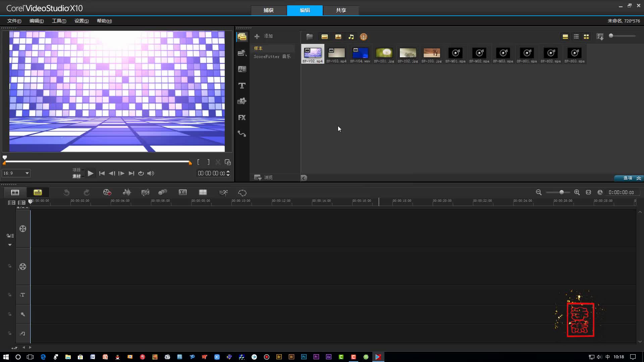The height and width of the screenshot is (362, 644).
Task: Open the library sort menu
Action: (600, 37)
